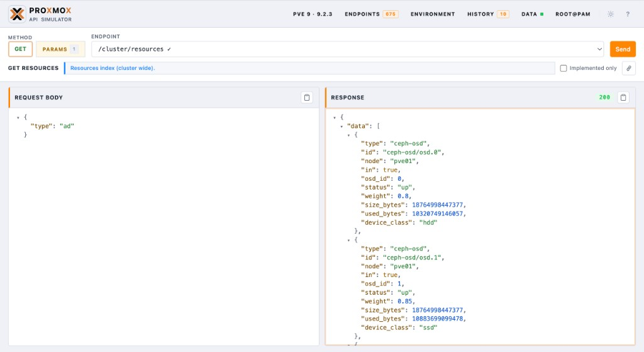Viewport: 644px width, 352px height.
Task: Collapse the request body root object
Action: point(18,118)
